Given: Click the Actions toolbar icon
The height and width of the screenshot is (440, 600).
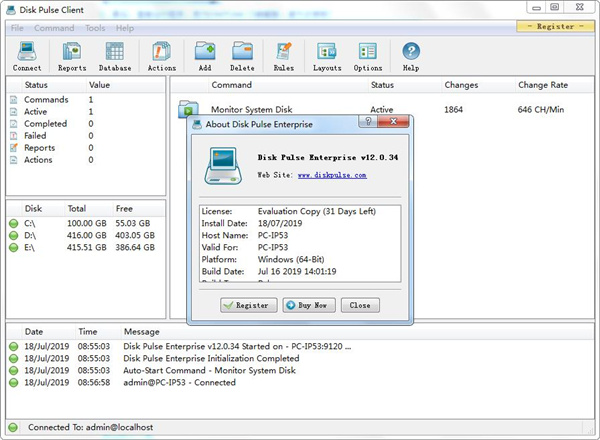Looking at the screenshot, I should coord(161,51).
